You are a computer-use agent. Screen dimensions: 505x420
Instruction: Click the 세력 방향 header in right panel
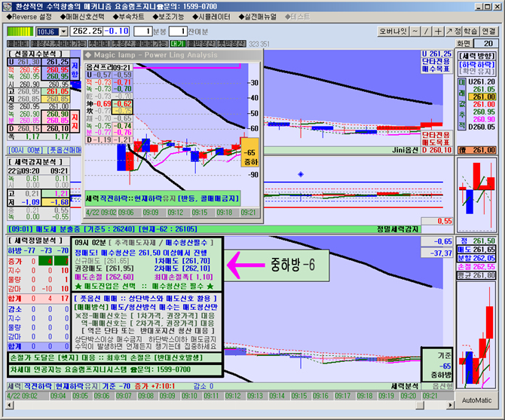pyautogui.click(x=476, y=56)
